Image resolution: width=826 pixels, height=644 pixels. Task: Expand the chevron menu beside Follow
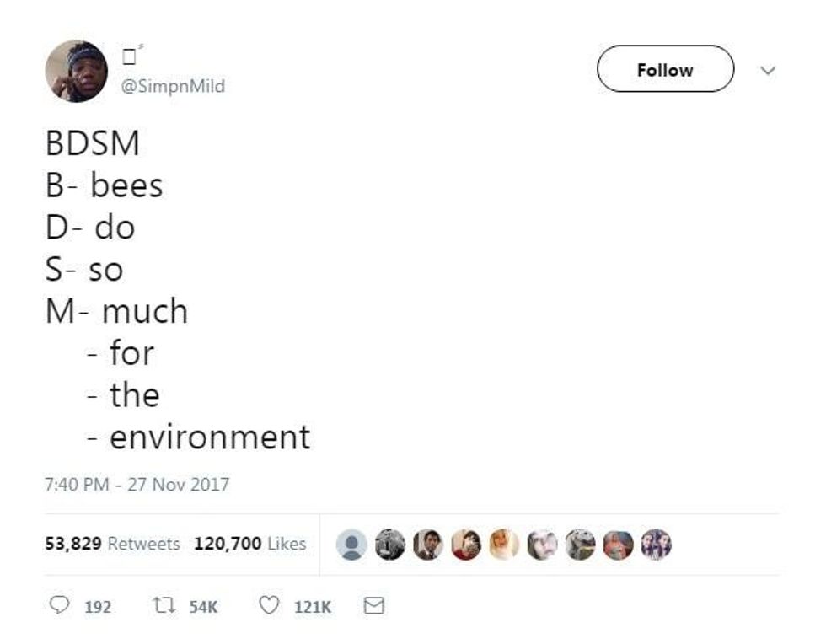[767, 71]
